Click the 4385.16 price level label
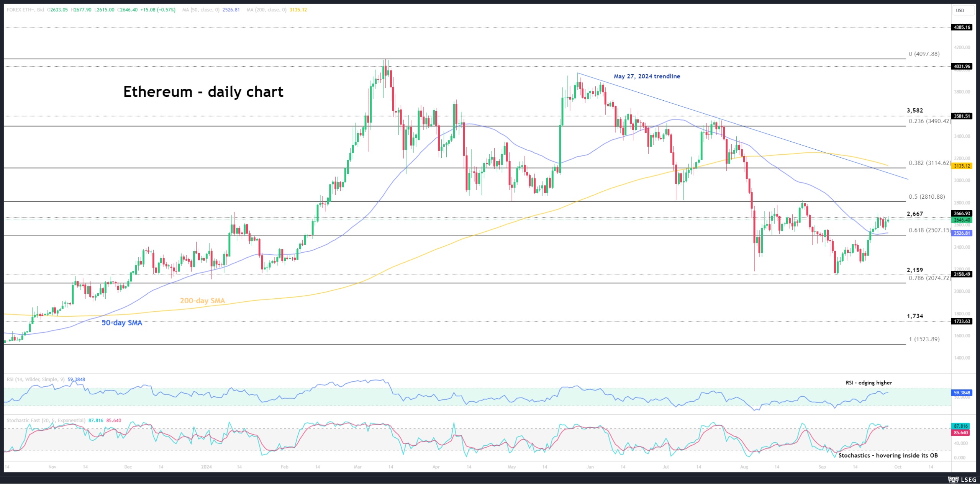The image size is (980, 484). pos(962,27)
